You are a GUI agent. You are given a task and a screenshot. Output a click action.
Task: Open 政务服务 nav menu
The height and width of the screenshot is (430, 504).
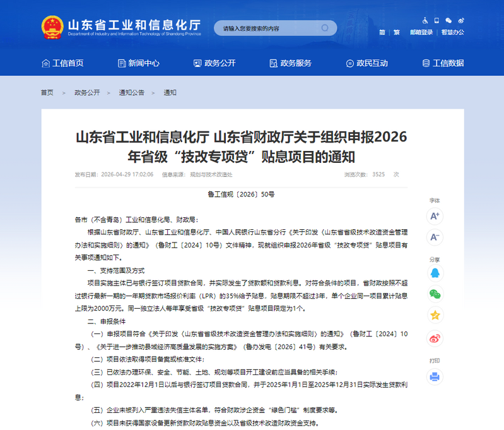tap(291, 63)
